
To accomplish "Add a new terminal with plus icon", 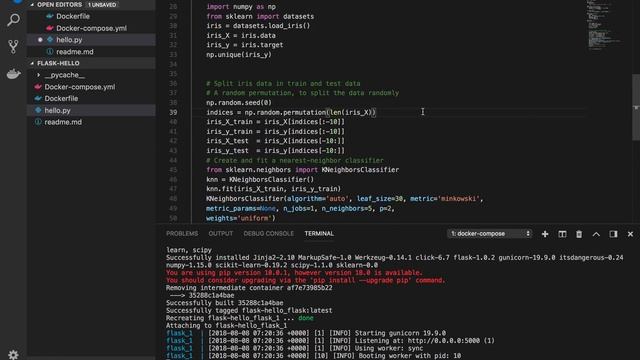I will 545,234.
